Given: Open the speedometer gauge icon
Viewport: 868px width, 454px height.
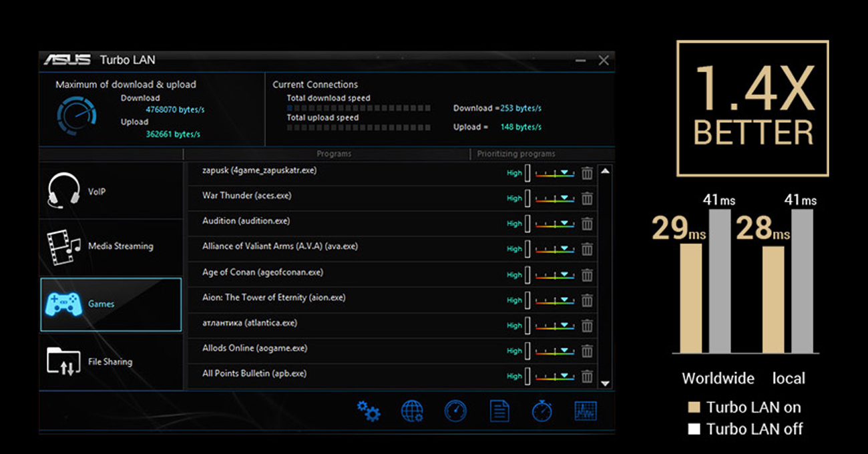Looking at the screenshot, I should [x=455, y=411].
